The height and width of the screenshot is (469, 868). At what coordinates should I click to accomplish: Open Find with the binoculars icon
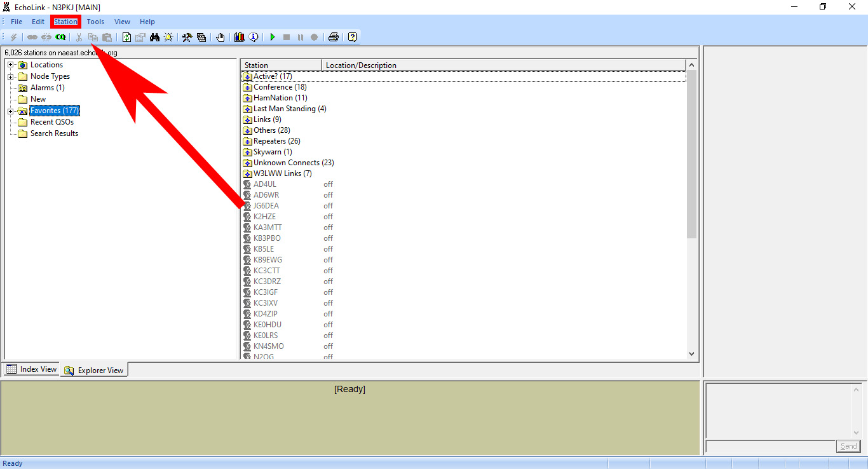click(x=154, y=37)
